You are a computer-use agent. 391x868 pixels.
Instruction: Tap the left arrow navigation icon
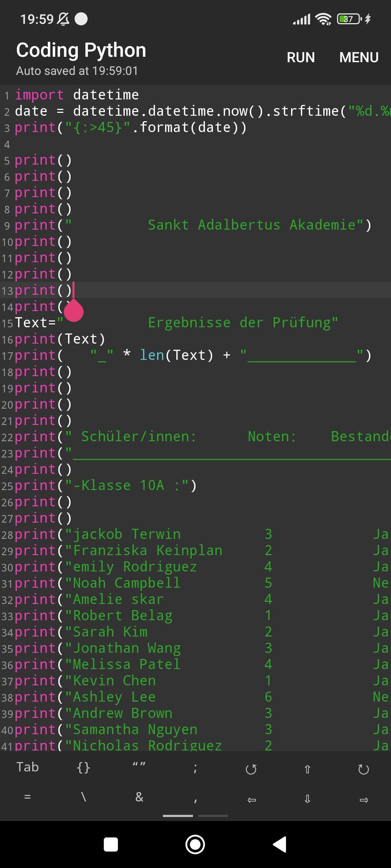252,798
